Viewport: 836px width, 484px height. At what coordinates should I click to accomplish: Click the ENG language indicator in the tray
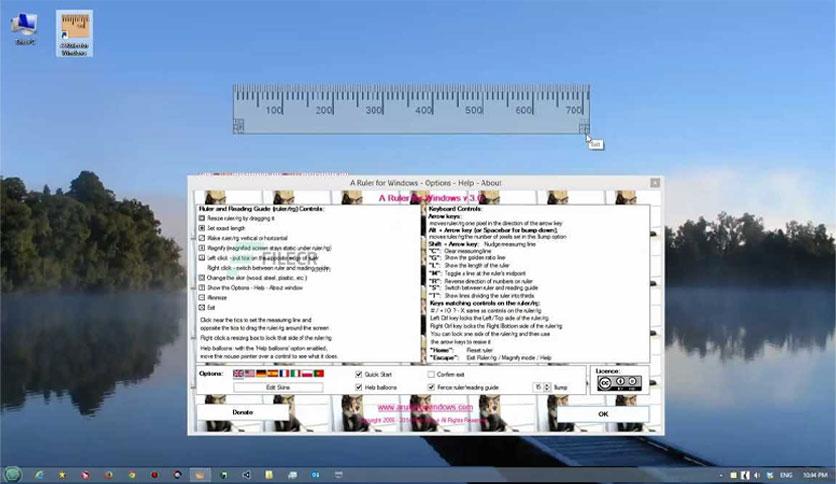pos(786,475)
